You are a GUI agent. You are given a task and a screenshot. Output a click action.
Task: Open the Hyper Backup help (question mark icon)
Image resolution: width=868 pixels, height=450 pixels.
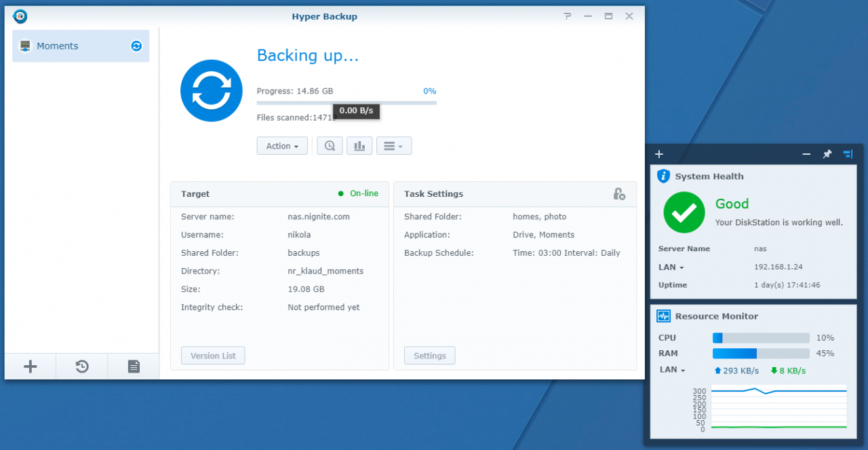point(567,16)
